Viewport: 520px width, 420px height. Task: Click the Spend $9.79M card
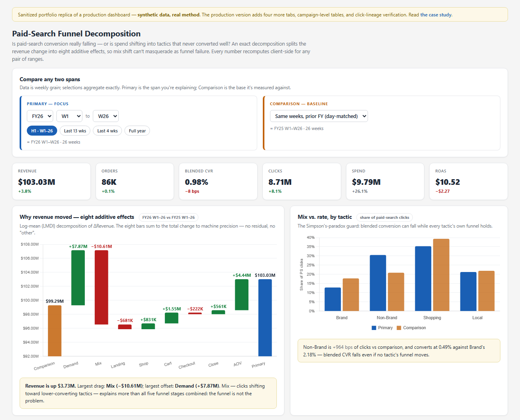pos(385,181)
